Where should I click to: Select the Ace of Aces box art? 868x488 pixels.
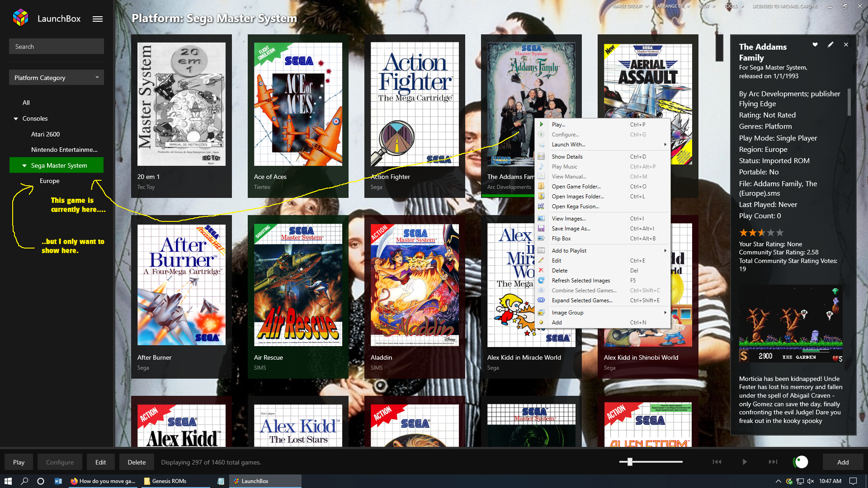point(298,104)
